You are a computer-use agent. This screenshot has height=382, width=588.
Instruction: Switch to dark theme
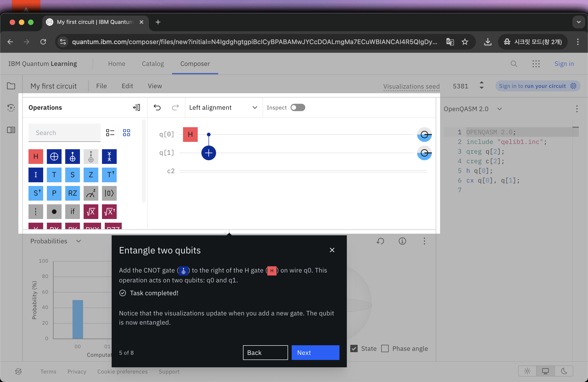(x=564, y=371)
